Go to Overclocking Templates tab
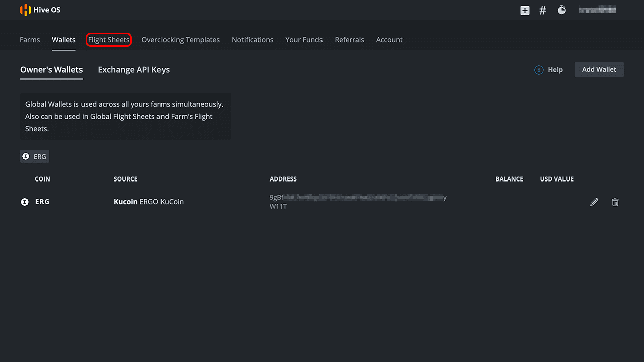 click(x=181, y=40)
